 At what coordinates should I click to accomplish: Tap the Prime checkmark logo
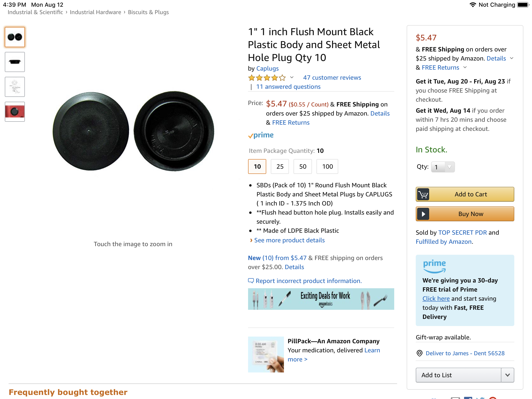coord(261,135)
